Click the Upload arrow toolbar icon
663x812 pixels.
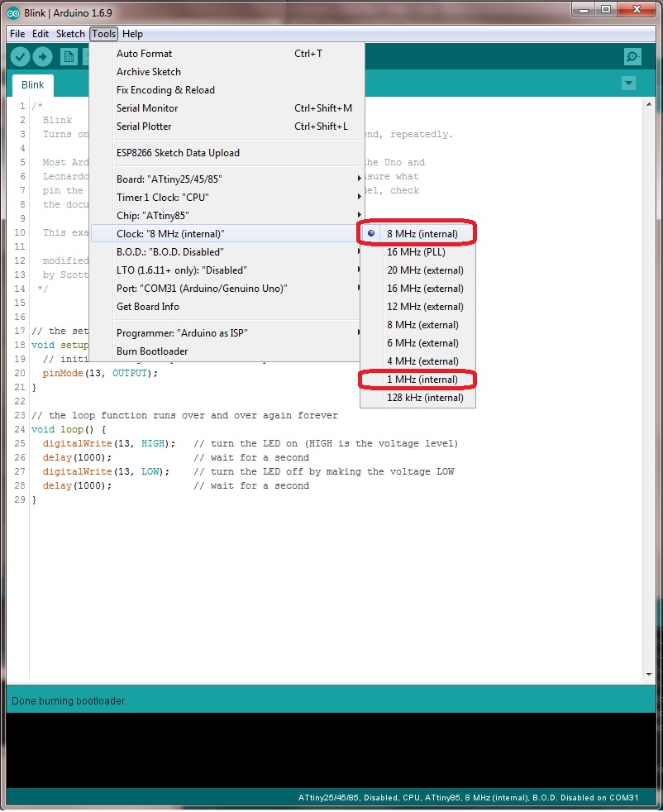(x=43, y=56)
